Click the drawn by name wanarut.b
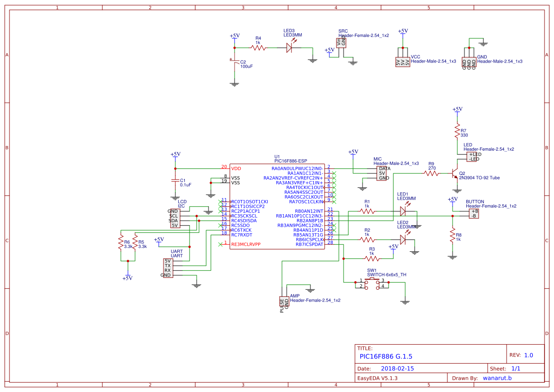 497,378
